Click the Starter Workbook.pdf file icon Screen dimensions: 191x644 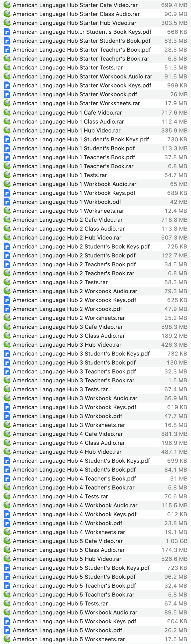coord(7,94)
